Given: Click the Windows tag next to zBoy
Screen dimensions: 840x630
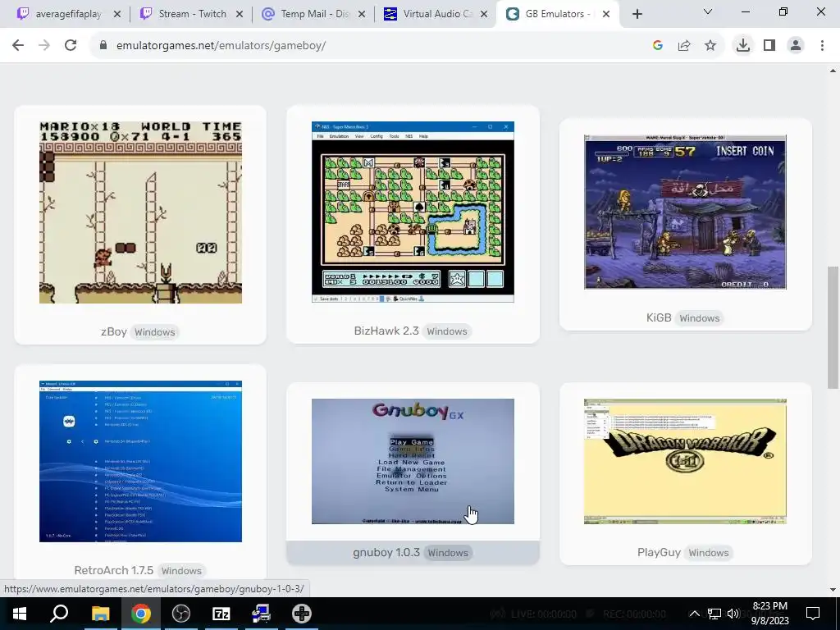Looking at the screenshot, I should 155,332.
